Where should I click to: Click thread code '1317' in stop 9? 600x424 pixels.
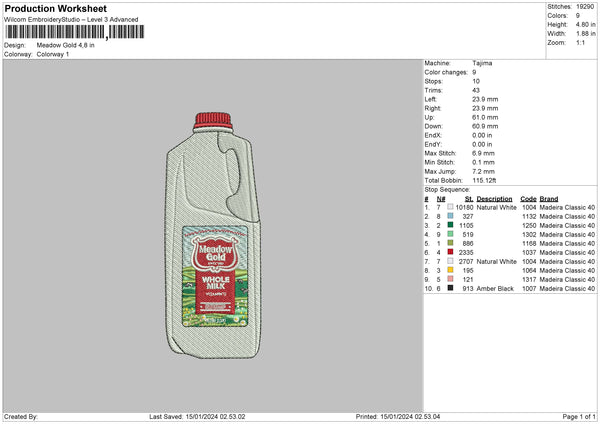pyautogui.click(x=529, y=279)
